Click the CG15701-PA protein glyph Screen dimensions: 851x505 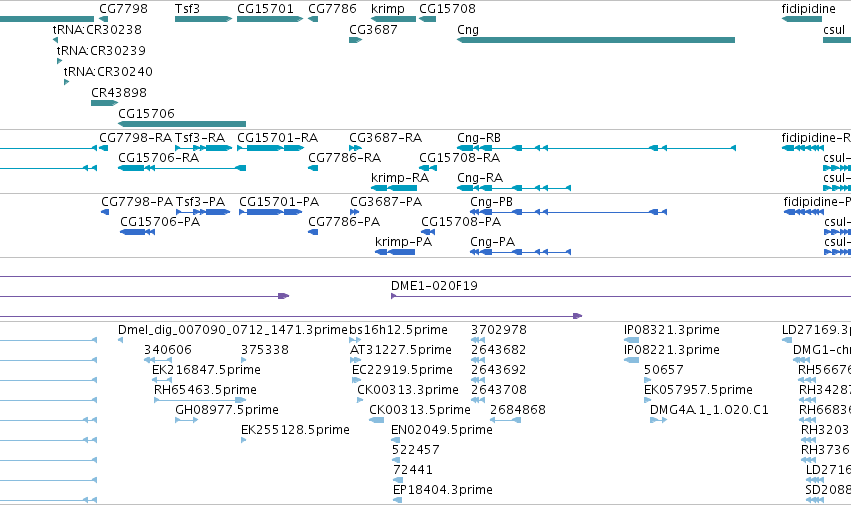coord(271,212)
